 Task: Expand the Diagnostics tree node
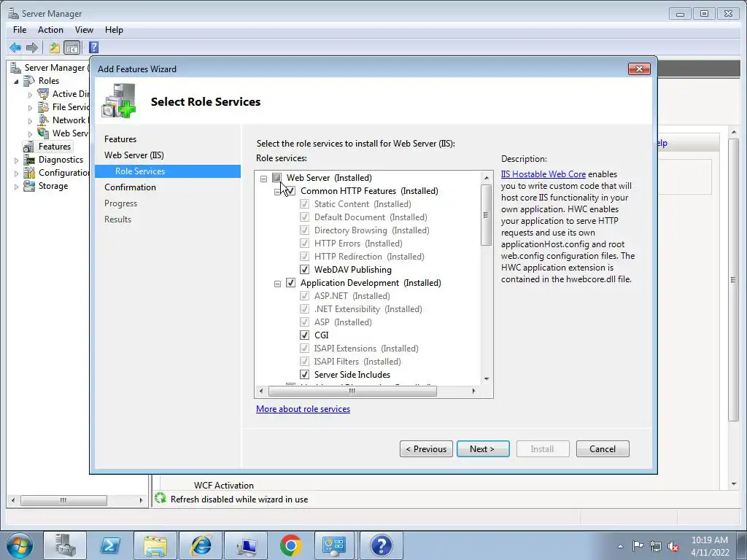pos(16,160)
